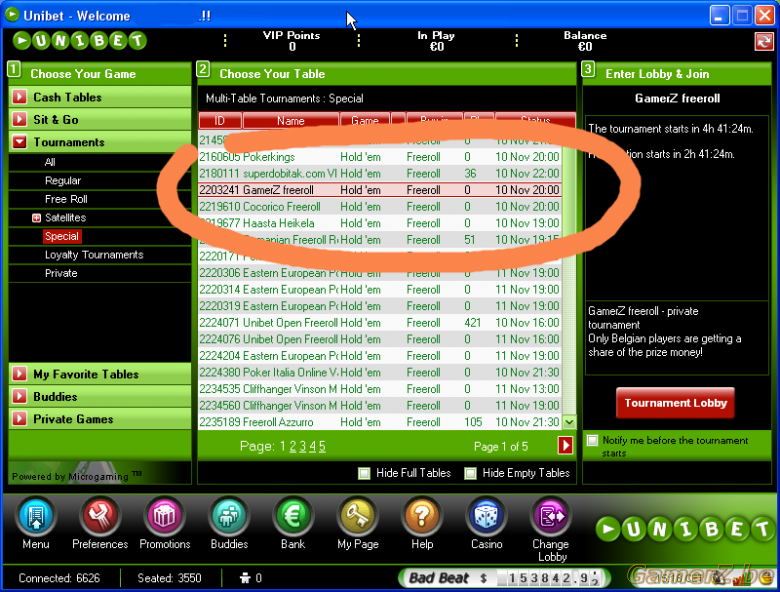This screenshot has height=592, width=780.
Task: Click the players icon in status bar
Action: pyautogui.click(x=245, y=578)
